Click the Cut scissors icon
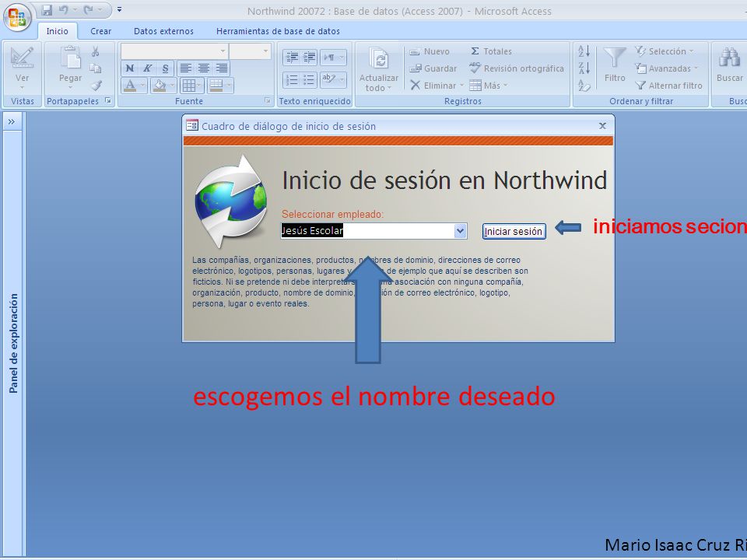747x560 pixels. [95, 51]
